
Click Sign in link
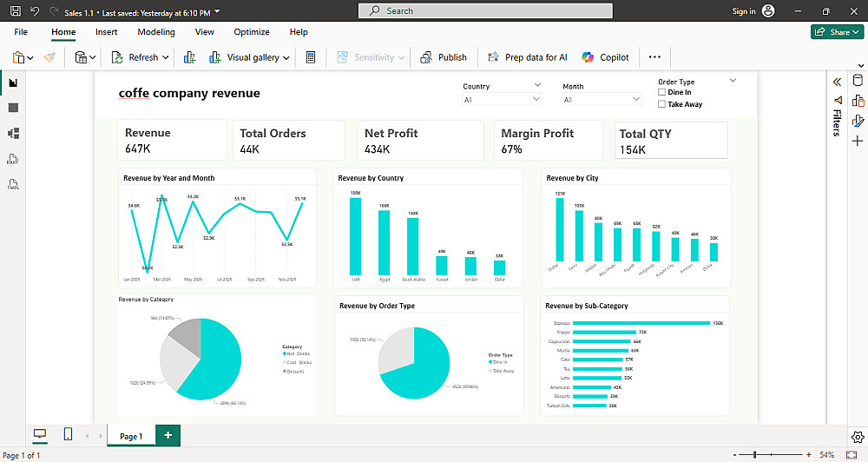[744, 11]
